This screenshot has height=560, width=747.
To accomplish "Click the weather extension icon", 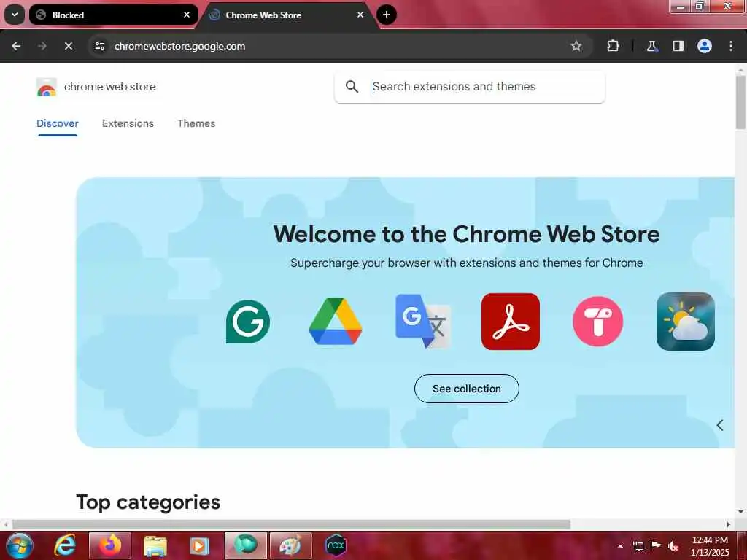I will (x=686, y=322).
